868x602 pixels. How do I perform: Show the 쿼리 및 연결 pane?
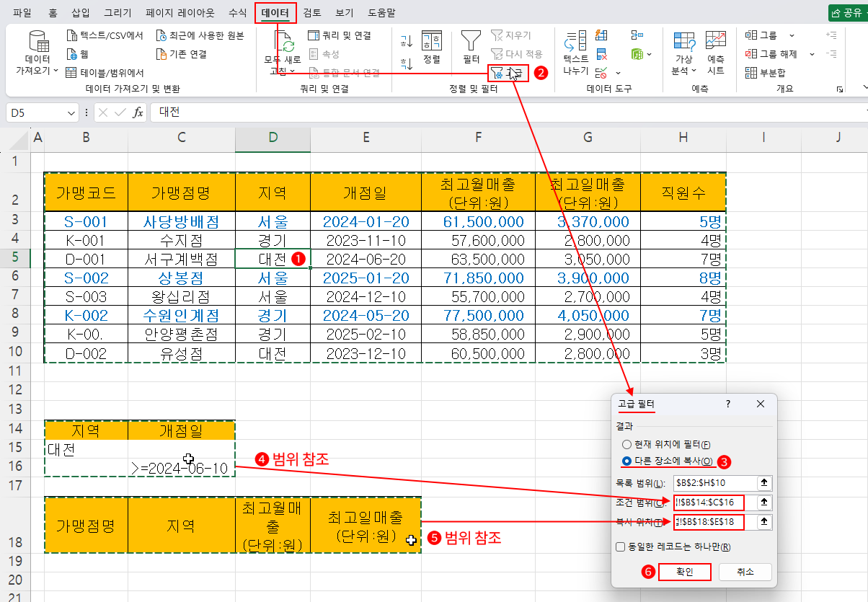pos(339,35)
